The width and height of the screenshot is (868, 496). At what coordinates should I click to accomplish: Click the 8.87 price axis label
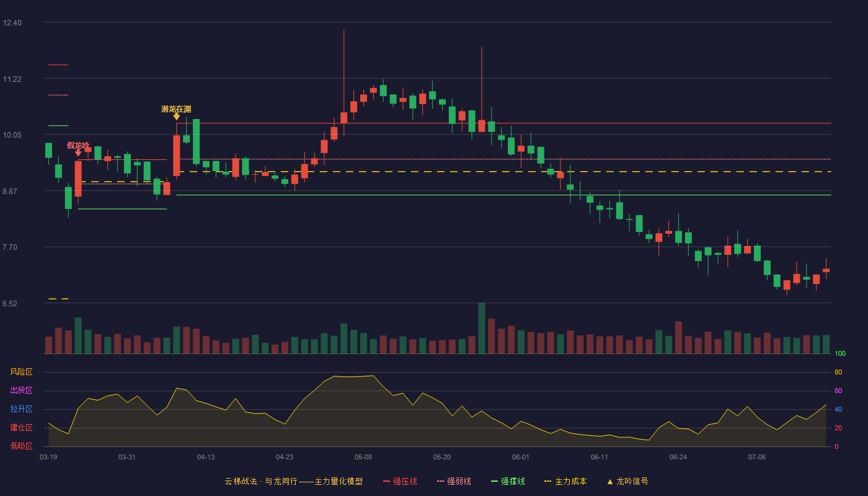point(10,192)
